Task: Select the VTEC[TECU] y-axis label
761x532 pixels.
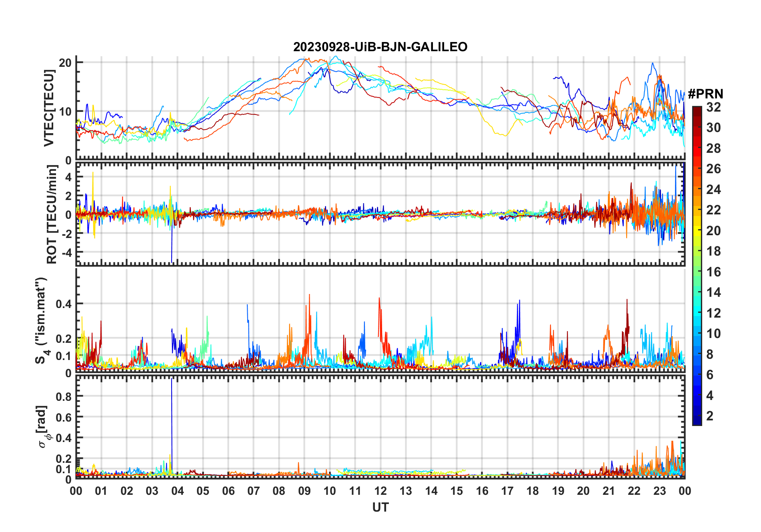Action: (49, 108)
